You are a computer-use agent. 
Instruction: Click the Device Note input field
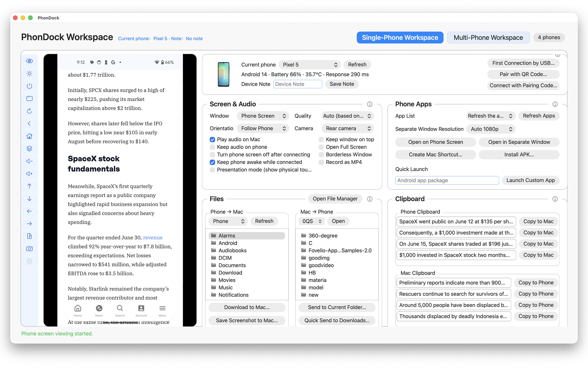pyautogui.click(x=298, y=84)
